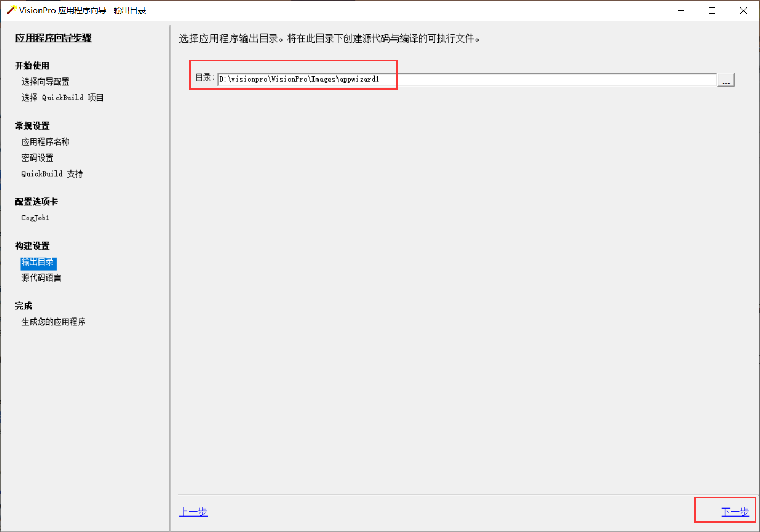The height and width of the screenshot is (532, 760).
Task: Click the 完成 section heading
Action: point(23,305)
